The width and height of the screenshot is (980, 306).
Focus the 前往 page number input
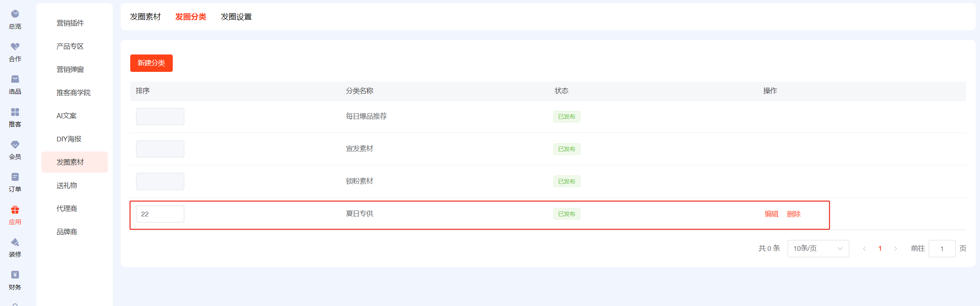click(942, 248)
